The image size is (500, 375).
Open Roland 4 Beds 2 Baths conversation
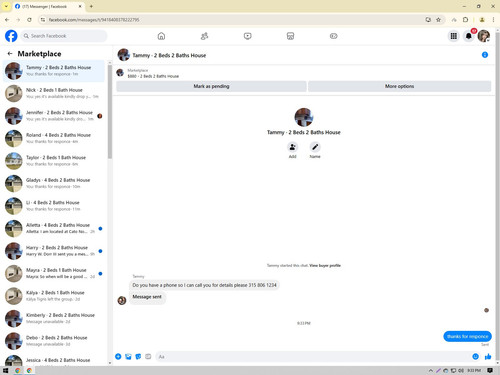coord(54,138)
